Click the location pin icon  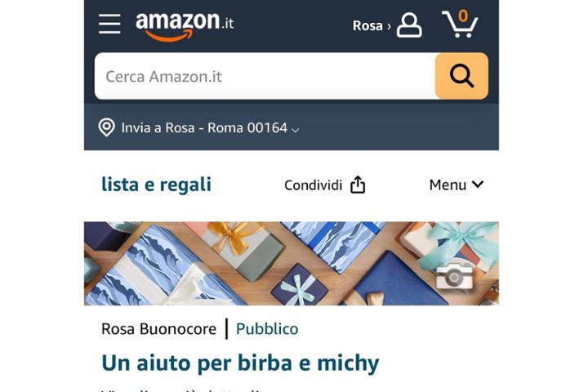coord(106,127)
